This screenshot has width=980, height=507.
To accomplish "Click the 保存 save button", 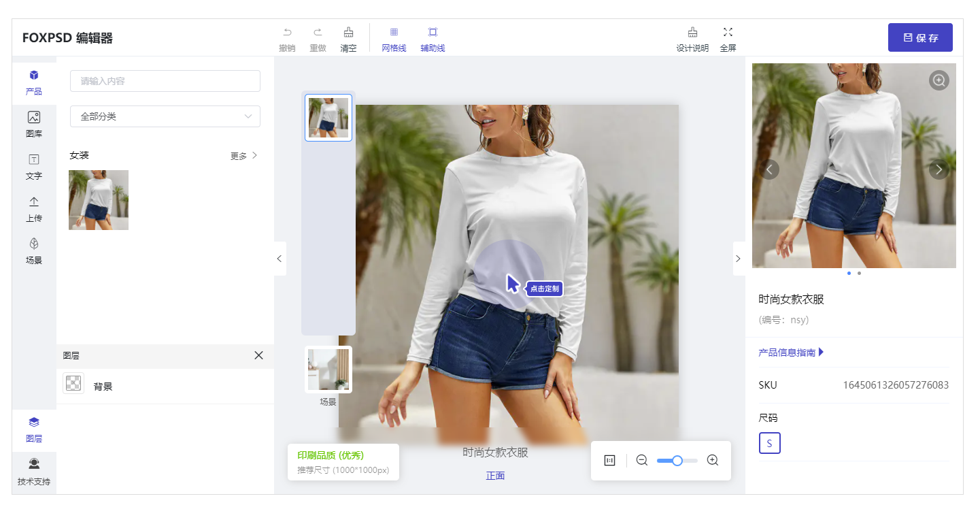I will (919, 37).
